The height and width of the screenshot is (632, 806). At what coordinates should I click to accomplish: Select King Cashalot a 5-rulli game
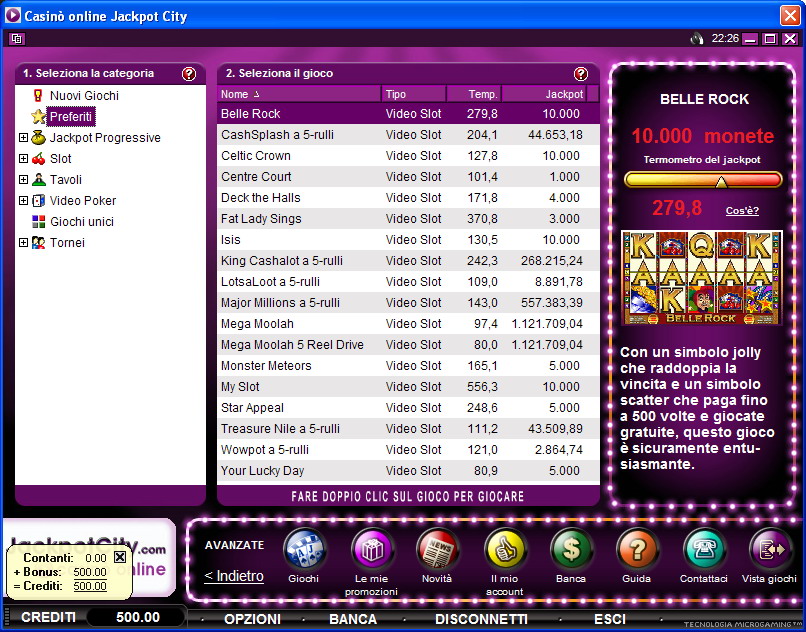[408, 261]
